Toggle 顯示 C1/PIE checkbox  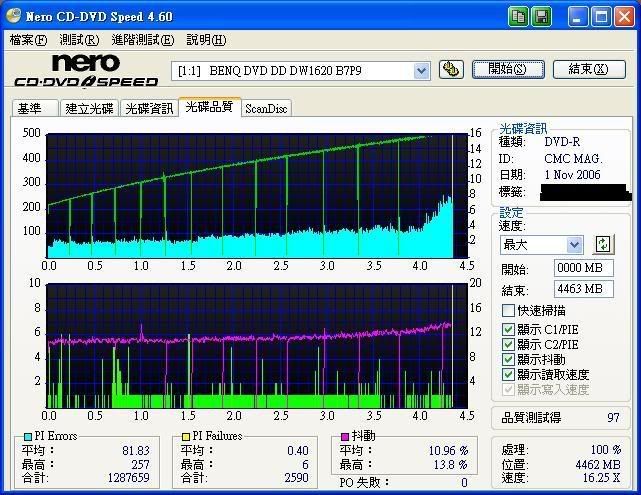tap(508, 329)
